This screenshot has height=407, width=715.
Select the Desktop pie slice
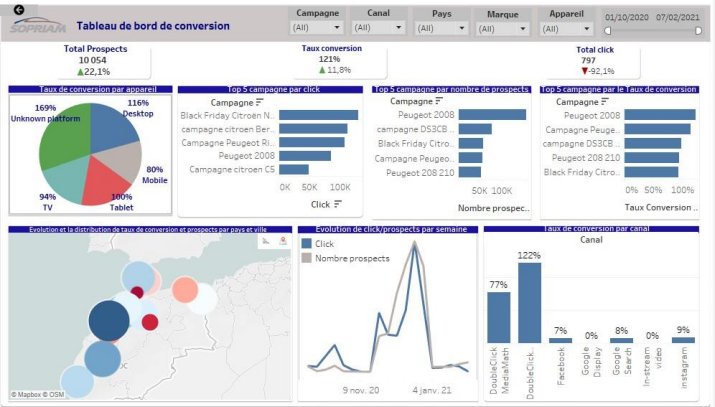[112, 128]
